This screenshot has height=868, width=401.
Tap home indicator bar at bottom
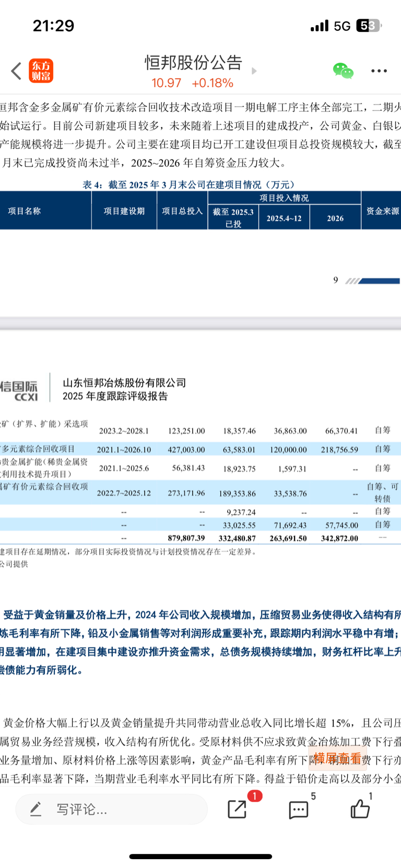pyautogui.click(x=200, y=857)
